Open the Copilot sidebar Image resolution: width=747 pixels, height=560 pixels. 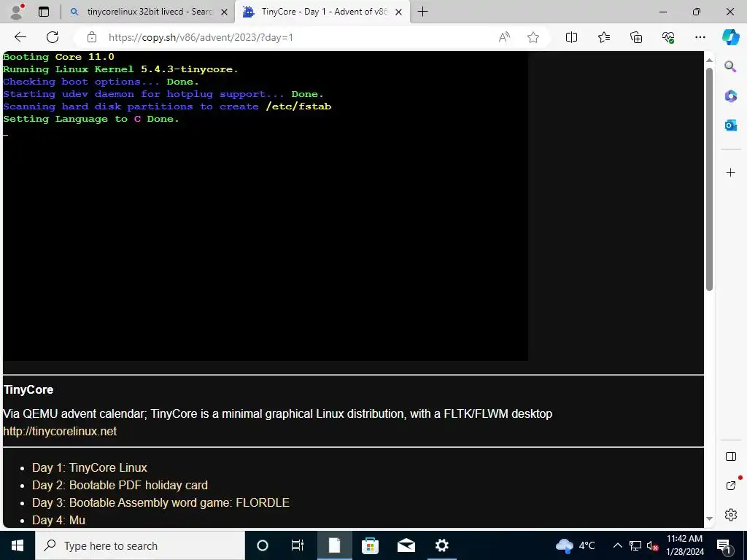(730, 37)
